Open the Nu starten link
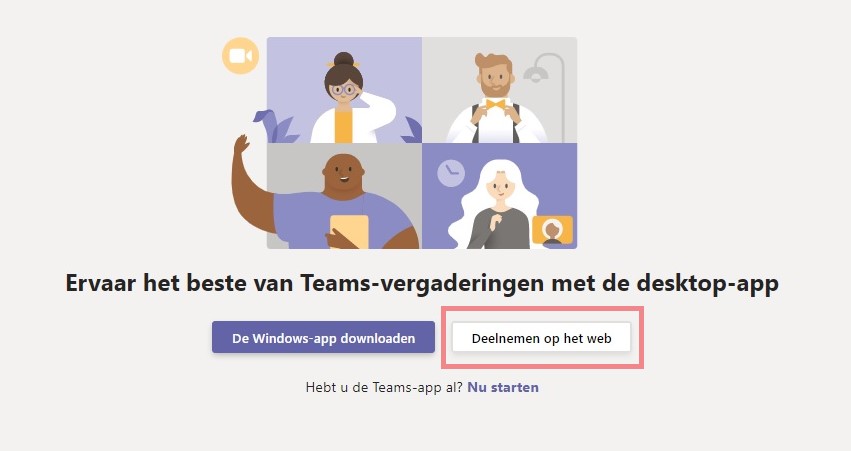The image size is (851, 451). (503, 388)
